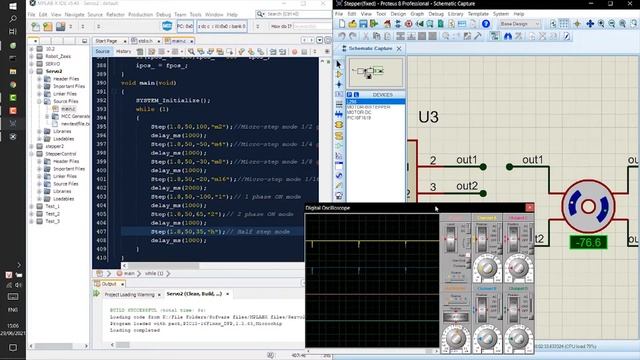Click the Pan blue cross-arrows icon
640x360 pixels.
(590, 24)
